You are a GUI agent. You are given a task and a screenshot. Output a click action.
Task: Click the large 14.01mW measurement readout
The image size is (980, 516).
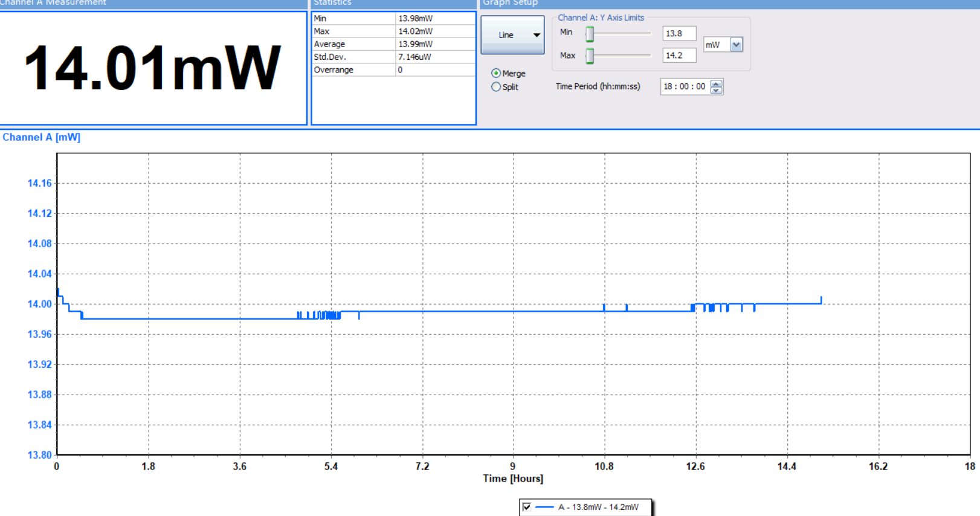pos(152,68)
